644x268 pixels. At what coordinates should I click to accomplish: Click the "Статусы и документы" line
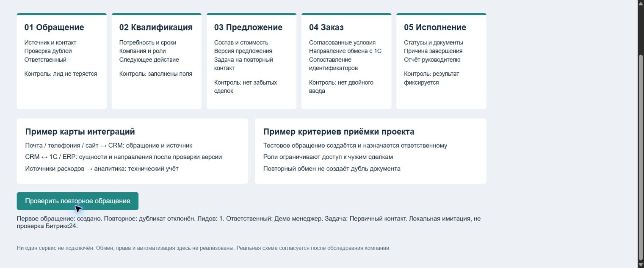coord(434,43)
